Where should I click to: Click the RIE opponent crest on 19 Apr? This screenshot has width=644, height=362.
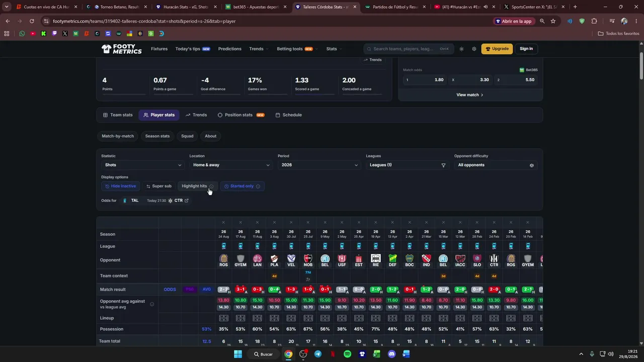pos(376,258)
